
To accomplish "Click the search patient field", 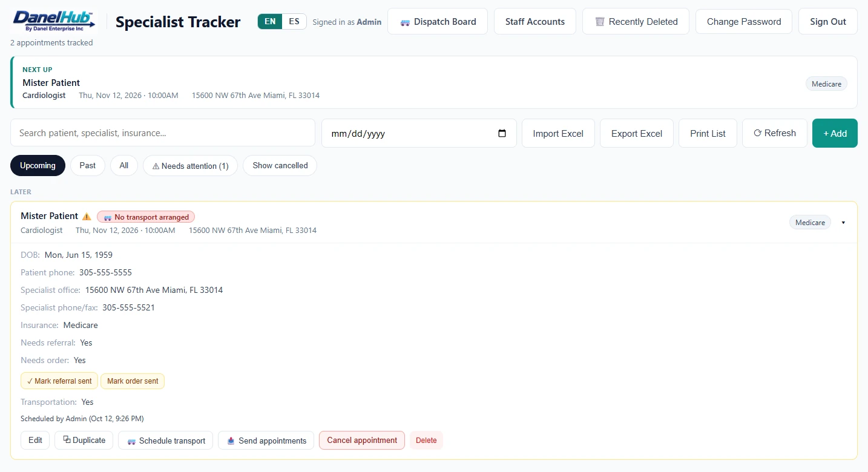I will [163, 133].
